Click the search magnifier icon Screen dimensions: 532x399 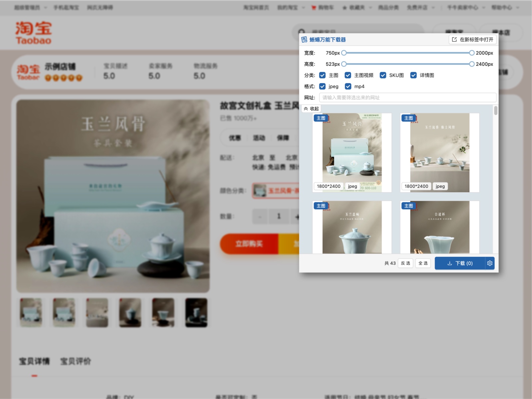point(301,32)
